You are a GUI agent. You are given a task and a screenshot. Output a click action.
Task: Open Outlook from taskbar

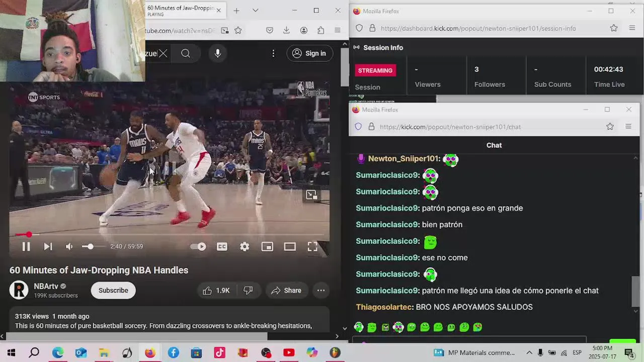point(81,353)
